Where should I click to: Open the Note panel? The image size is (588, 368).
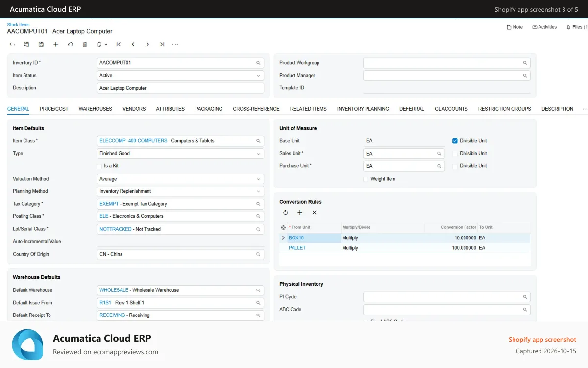point(514,27)
